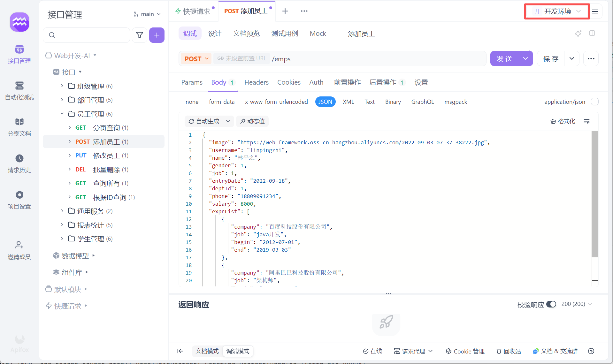
Task: Switch to the 文档预览 tab
Action: 246,34
